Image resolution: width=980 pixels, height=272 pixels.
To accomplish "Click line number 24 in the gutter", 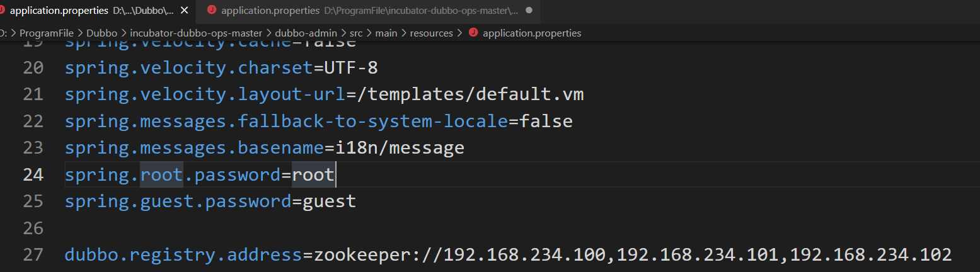I will tap(33, 174).
